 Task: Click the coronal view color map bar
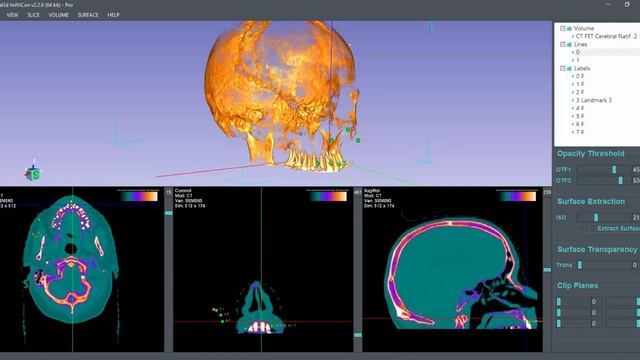328,196
